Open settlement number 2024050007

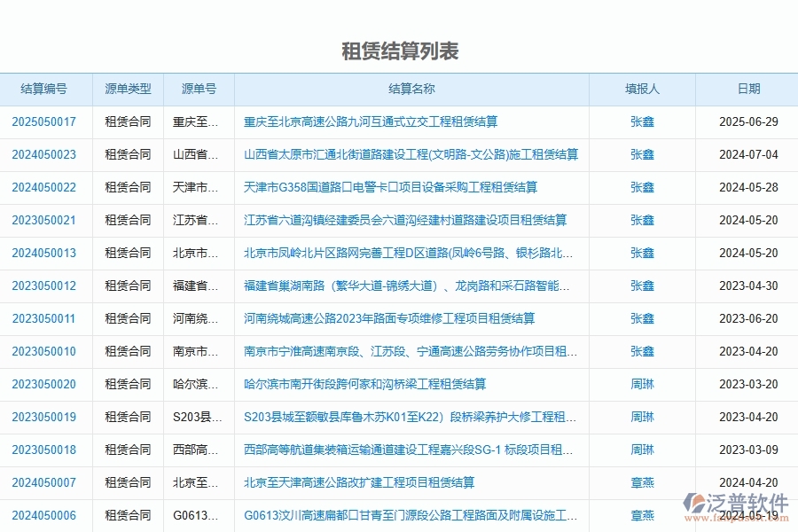click(45, 482)
